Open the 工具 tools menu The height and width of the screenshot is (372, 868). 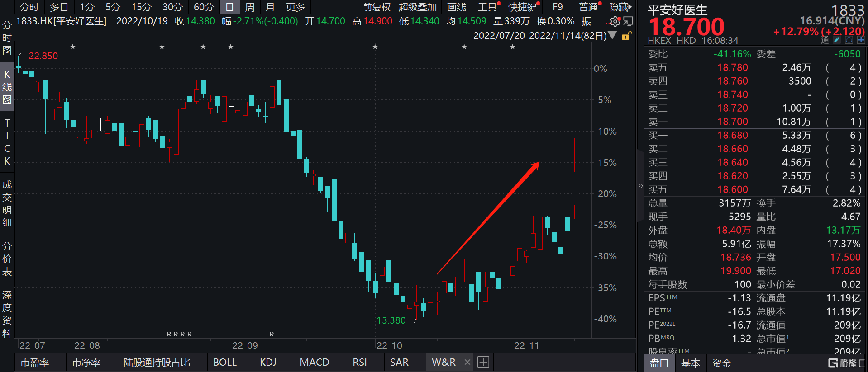[x=487, y=7]
